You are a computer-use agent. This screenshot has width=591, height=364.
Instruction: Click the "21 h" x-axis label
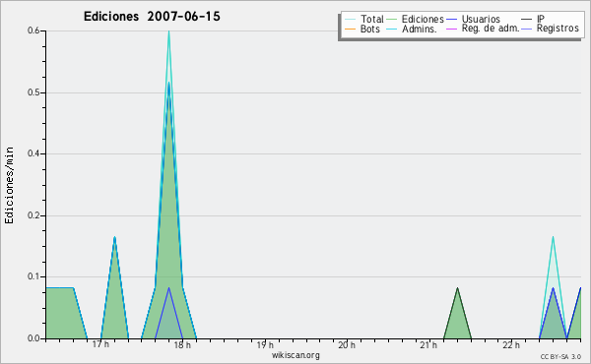coord(428,344)
